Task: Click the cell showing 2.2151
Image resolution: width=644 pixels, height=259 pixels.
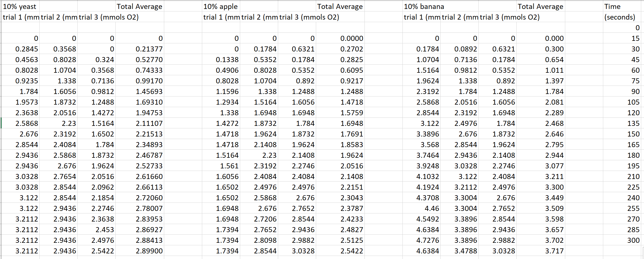Action: tap(340, 187)
